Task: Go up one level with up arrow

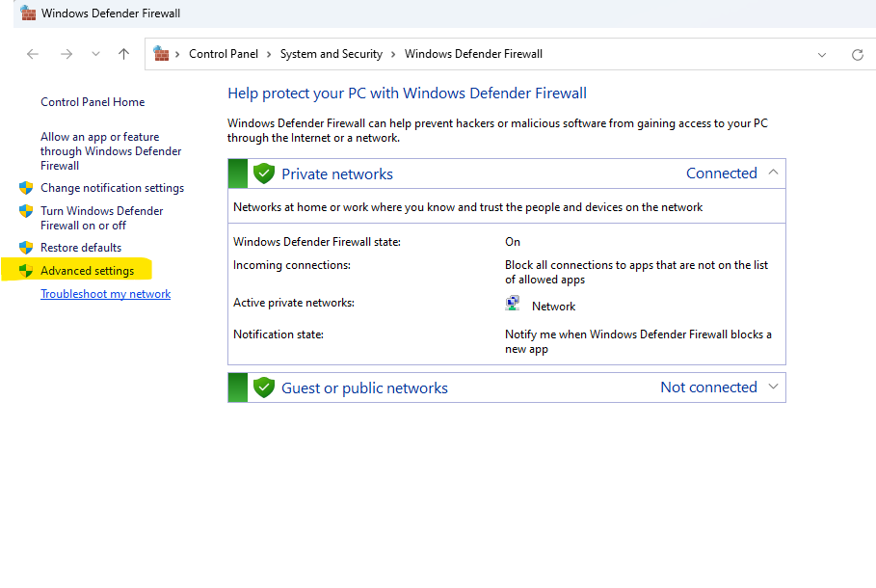Action: (124, 54)
